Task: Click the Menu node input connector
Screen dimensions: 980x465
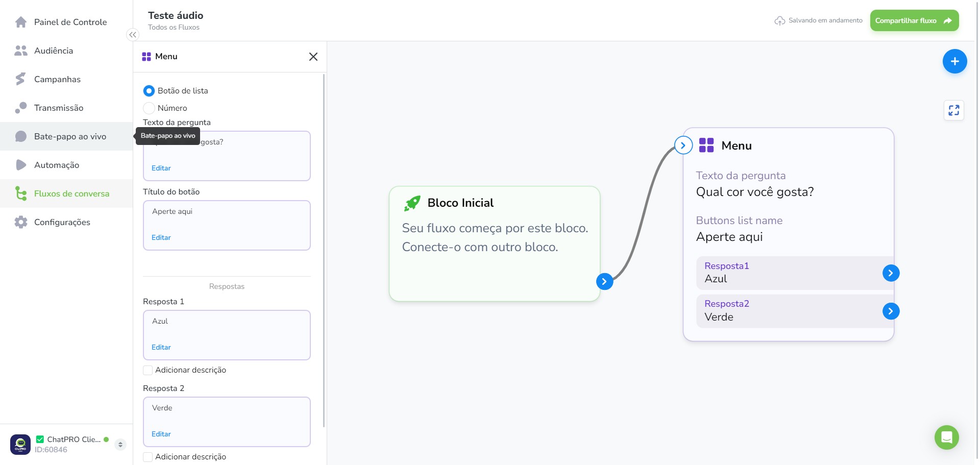Action: 683,145
